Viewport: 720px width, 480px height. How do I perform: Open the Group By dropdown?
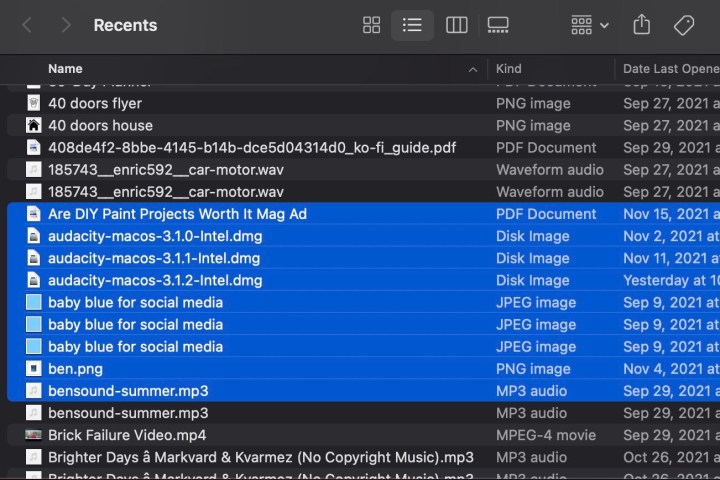[589, 25]
